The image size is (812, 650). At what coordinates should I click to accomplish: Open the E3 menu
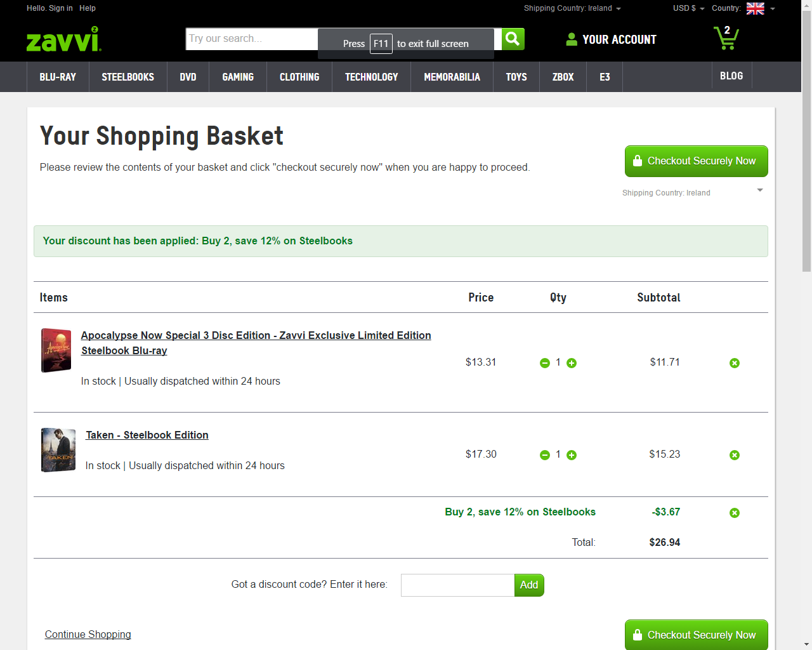(605, 77)
